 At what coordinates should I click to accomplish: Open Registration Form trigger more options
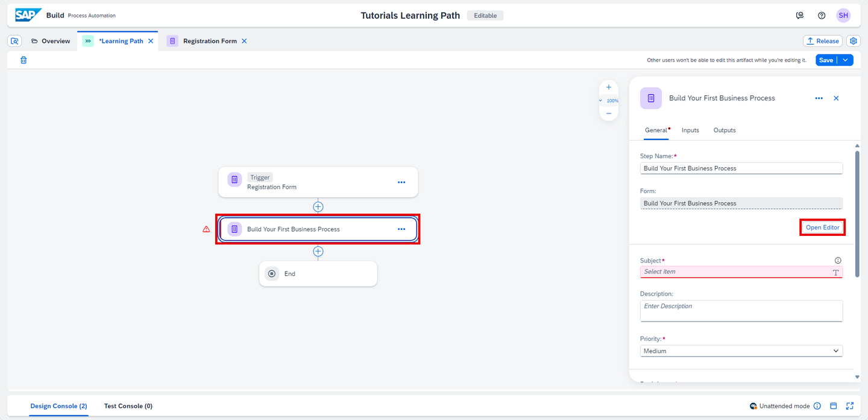point(401,182)
